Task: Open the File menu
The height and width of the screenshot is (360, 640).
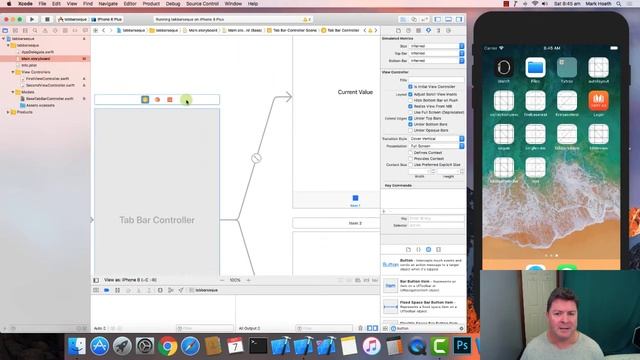Action: tap(42, 4)
